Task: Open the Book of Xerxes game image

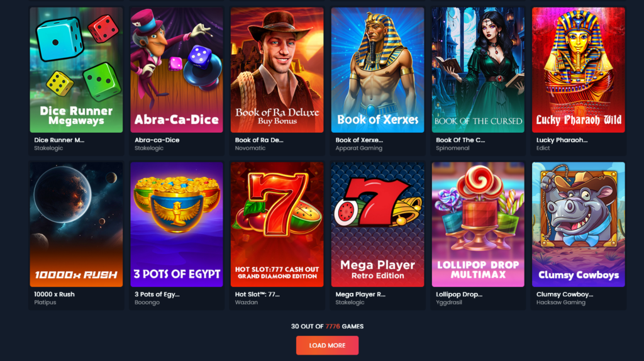Action: [x=377, y=70]
